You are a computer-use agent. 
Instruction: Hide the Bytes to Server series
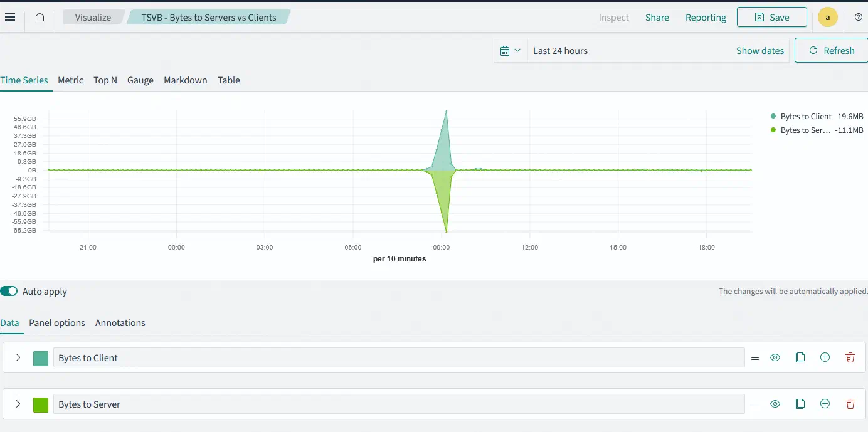tap(775, 404)
